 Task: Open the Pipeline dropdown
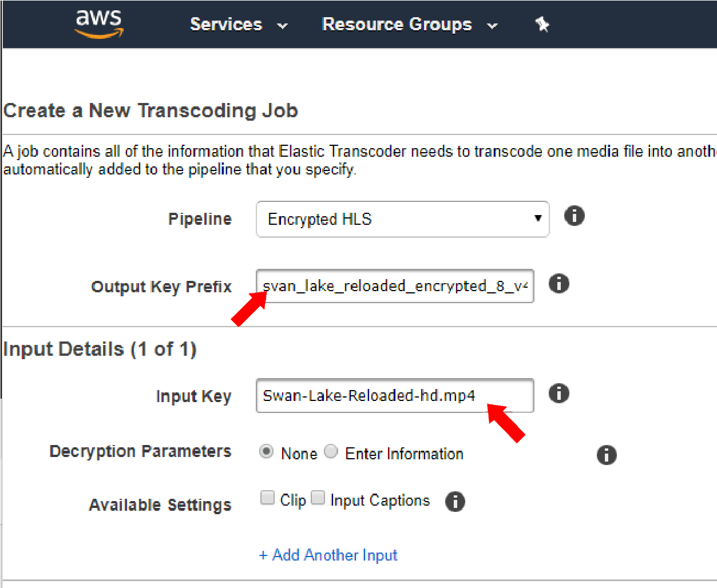point(403,219)
